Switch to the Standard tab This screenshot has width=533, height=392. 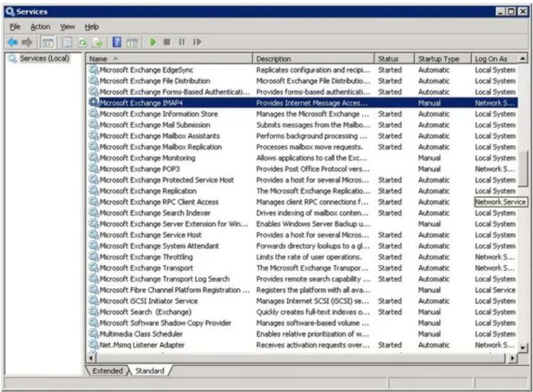pyautogui.click(x=150, y=371)
